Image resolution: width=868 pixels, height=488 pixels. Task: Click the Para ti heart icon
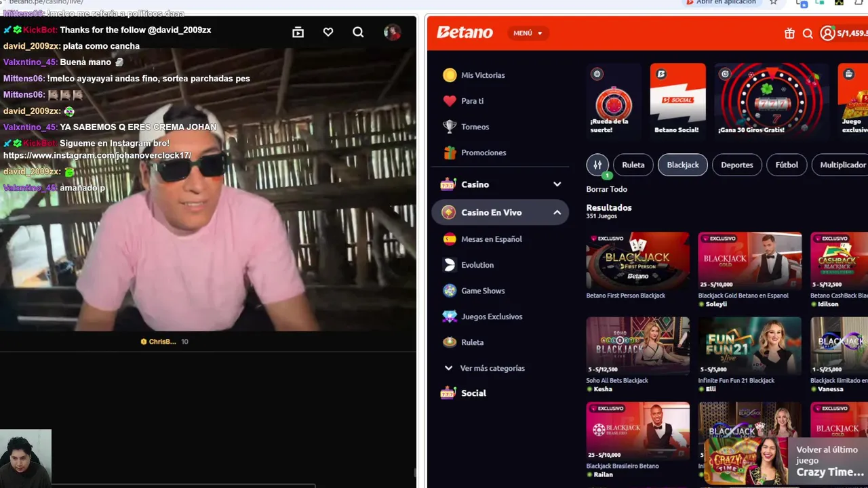(450, 101)
